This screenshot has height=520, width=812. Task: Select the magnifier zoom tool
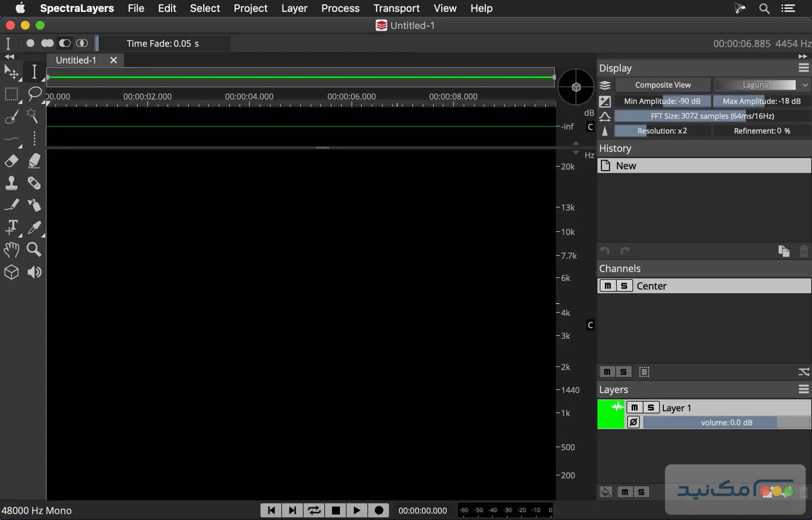[x=34, y=250]
